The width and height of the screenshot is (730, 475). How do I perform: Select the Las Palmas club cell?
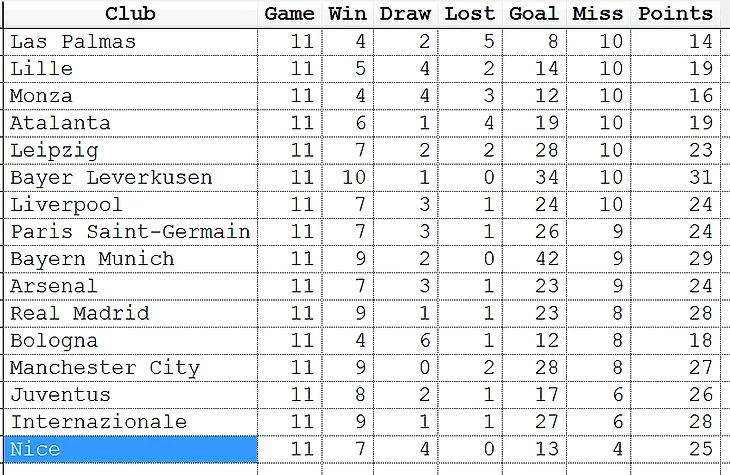point(130,42)
